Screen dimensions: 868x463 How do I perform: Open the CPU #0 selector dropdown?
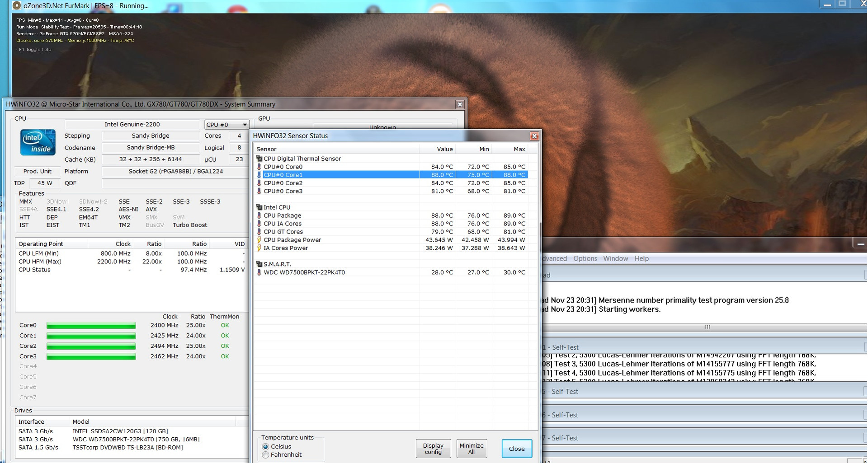226,125
